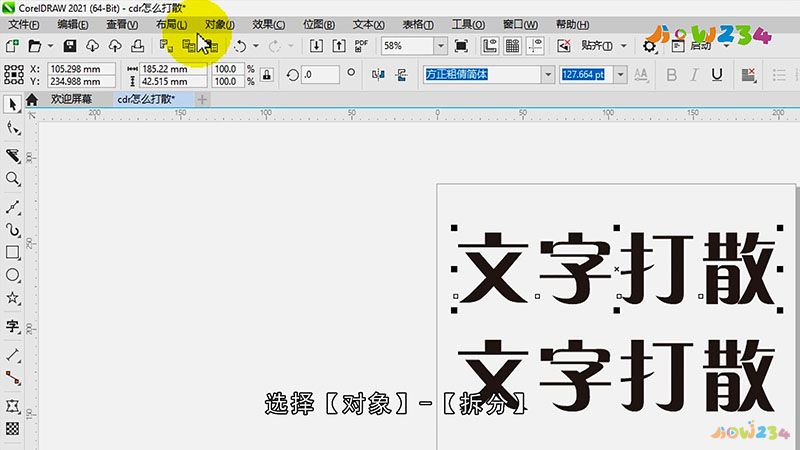Select the Zoom magnifier tool
Viewport: 800px width, 450px height.
(x=13, y=179)
